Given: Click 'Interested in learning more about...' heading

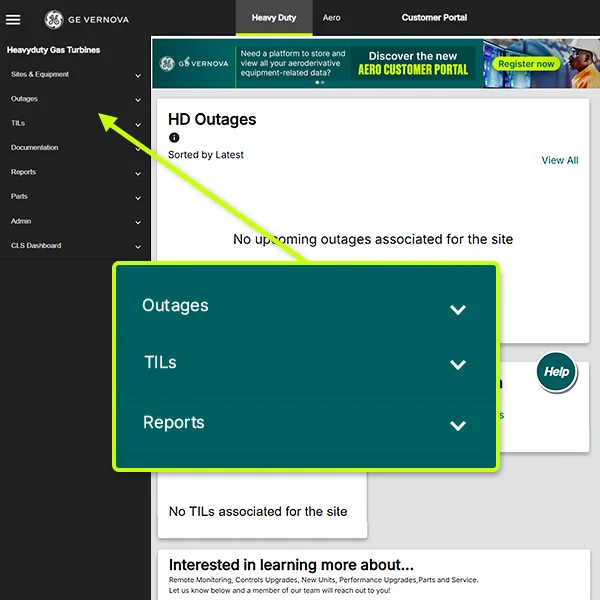Looking at the screenshot, I should click(291, 565).
